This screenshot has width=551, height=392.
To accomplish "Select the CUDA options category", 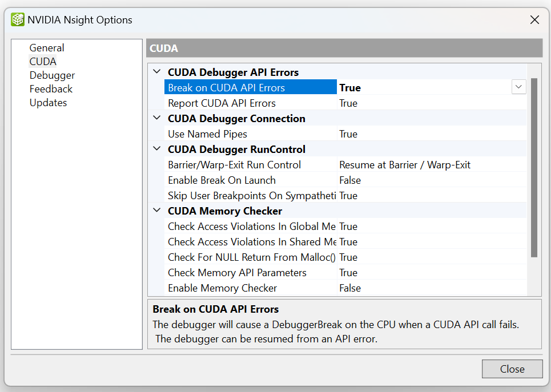I will pos(43,61).
